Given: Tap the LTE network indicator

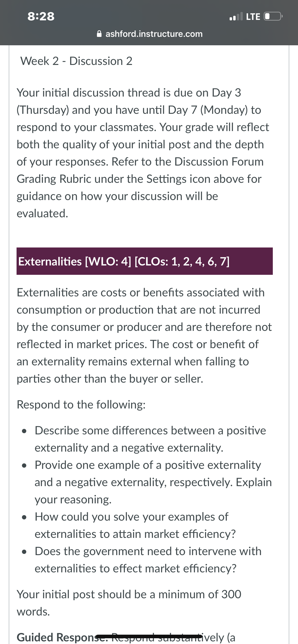Looking at the screenshot, I should (x=253, y=17).
